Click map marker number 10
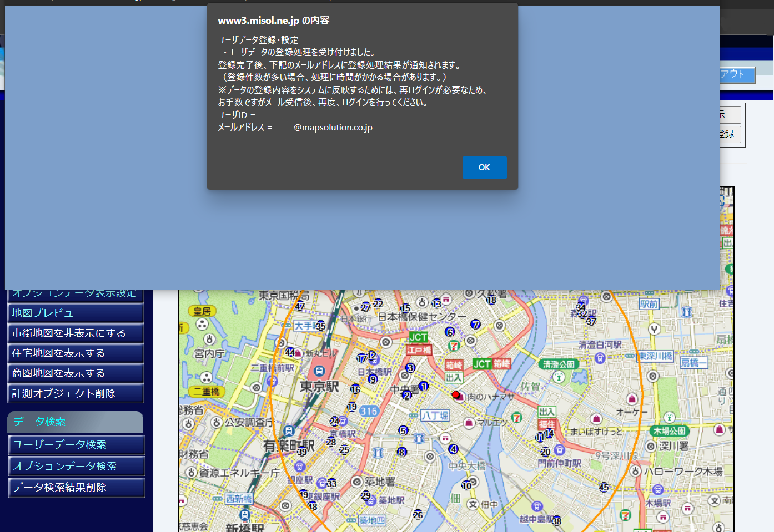Image resolution: width=774 pixels, height=532 pixels. tap(466, 485)
